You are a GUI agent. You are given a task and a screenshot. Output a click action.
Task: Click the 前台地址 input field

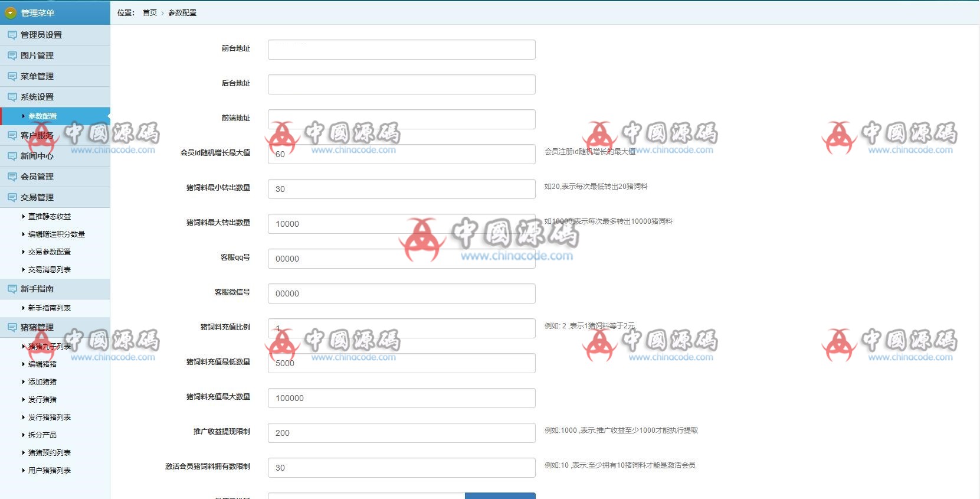click(401, 50)
